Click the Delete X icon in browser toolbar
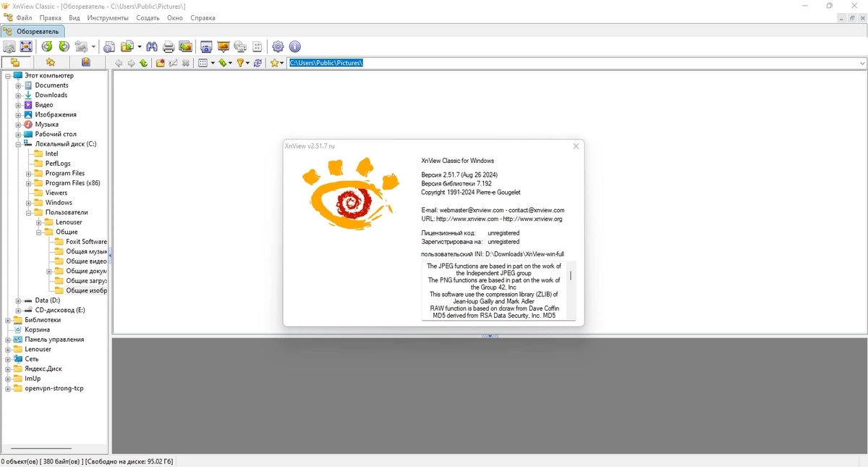Screen dimensions: 868x467 (186, 63)
